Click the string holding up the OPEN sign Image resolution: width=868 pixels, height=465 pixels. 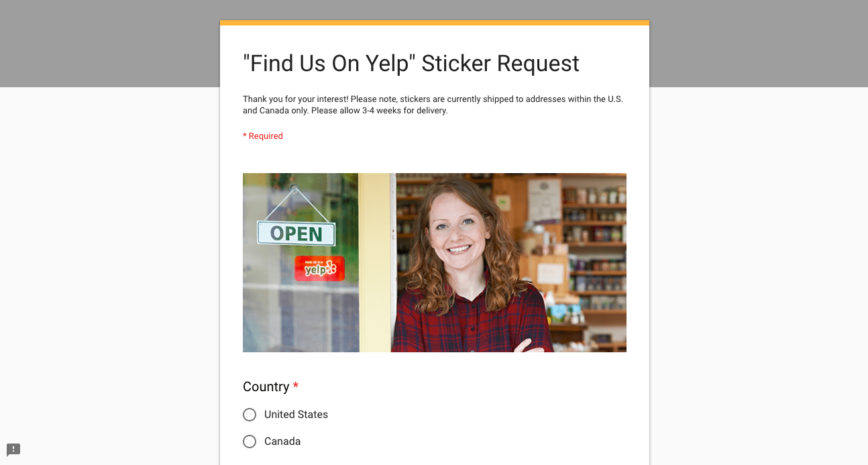[x=294, y=205]
